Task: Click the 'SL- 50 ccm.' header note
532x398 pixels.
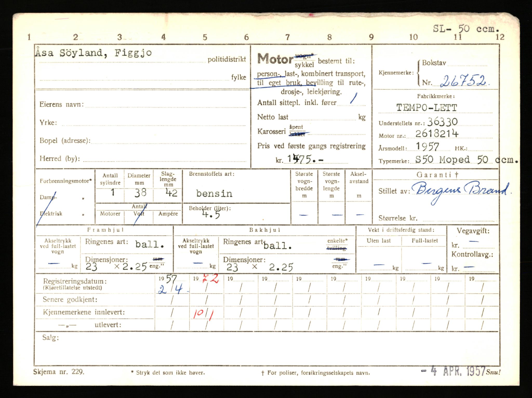Action: click(x=467, y=29)
